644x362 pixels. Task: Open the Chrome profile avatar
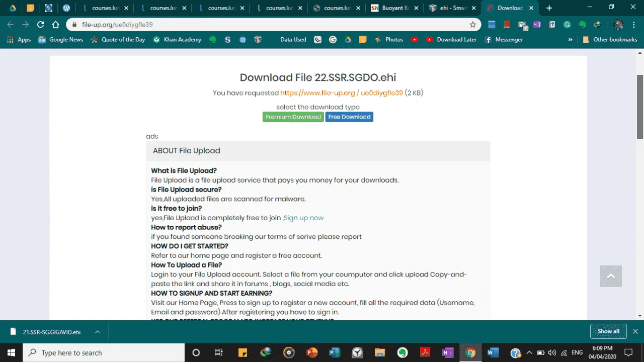618,25
